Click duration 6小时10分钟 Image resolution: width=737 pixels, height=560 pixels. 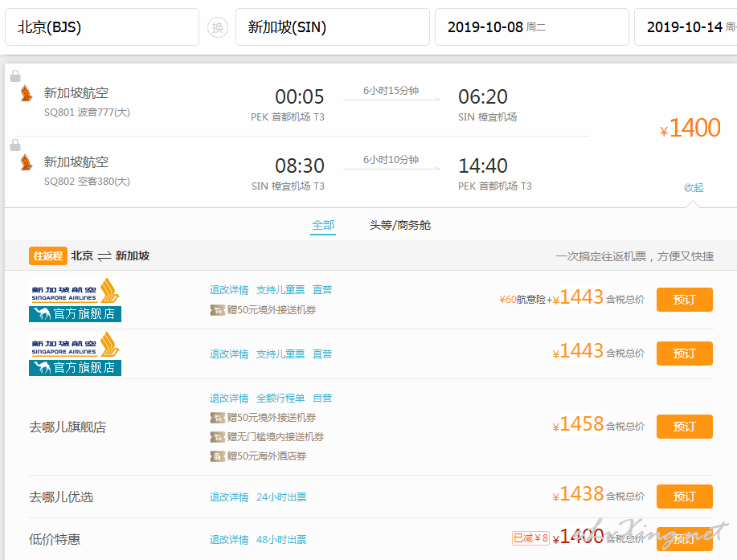pyautogui.click(x=391, y=160)
